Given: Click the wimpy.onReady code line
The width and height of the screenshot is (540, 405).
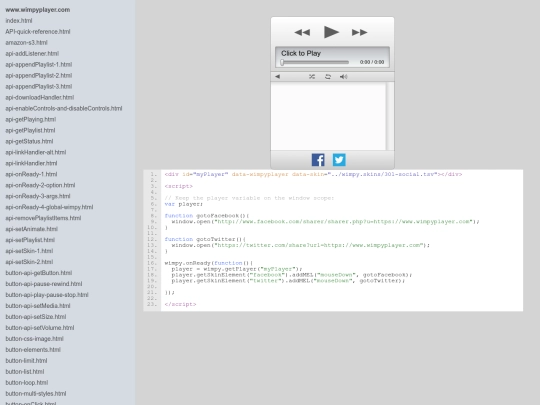Looking at the screenshot, I should 209,263.
